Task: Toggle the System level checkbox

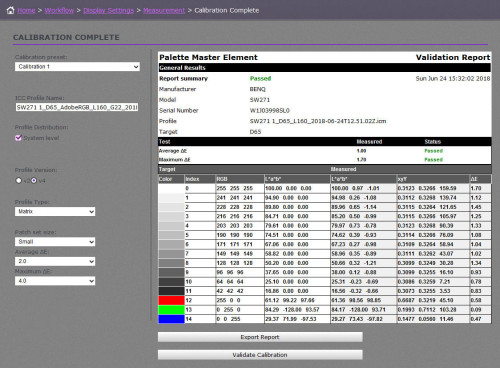Action: pyautogui.click(x=18, y=138)
